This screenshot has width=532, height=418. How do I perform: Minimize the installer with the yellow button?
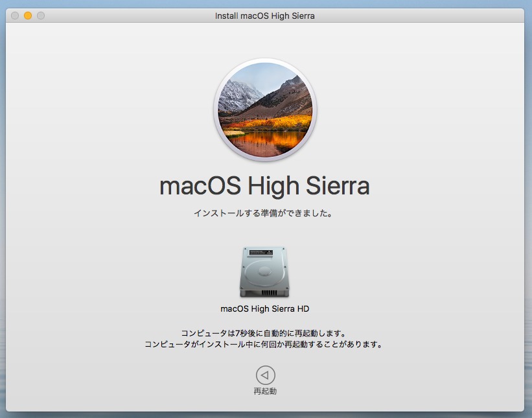28,16
